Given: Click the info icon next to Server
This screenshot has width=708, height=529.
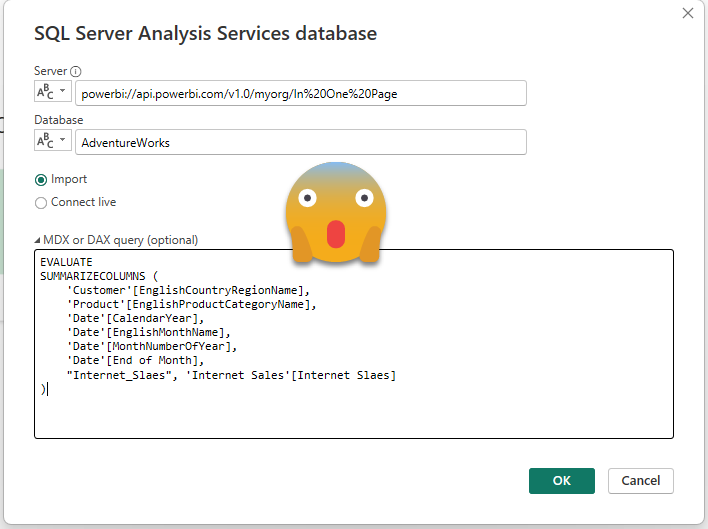Looking at the screenshot, I should tap(76, 72).
